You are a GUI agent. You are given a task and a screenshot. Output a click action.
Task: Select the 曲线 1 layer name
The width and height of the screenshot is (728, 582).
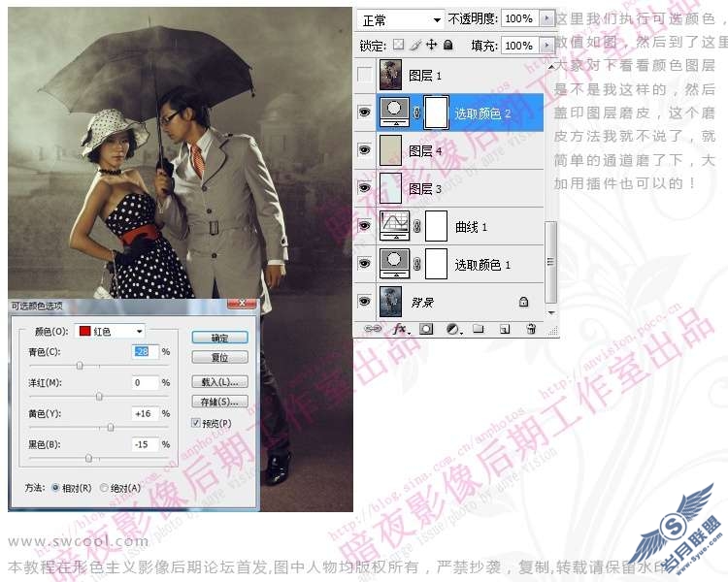point(471,227)
